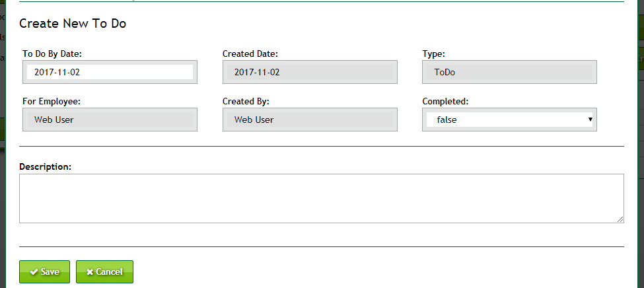Screen dimensions: 644x288
Task: Focus the Description text area
Action: tap(321, 198)
